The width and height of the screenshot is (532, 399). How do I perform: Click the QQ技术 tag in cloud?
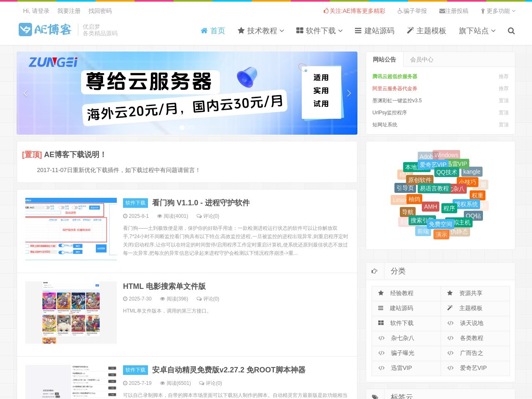point(447,172)
